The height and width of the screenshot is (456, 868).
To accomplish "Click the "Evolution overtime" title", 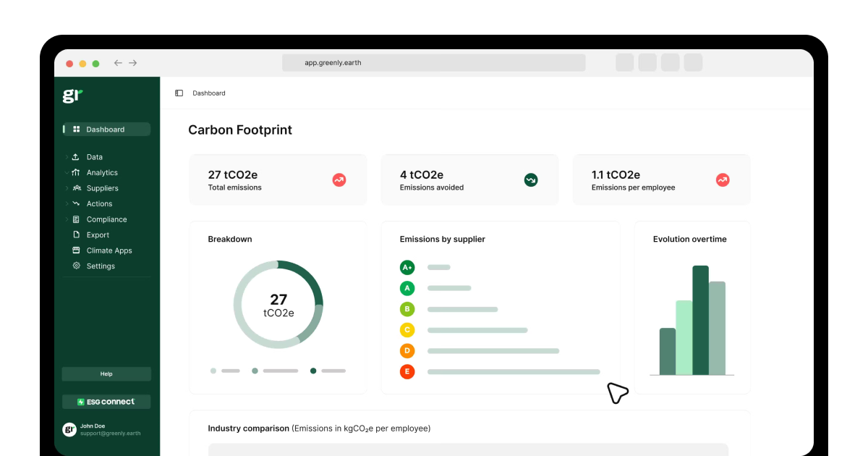I will click(x=690, y=239).
